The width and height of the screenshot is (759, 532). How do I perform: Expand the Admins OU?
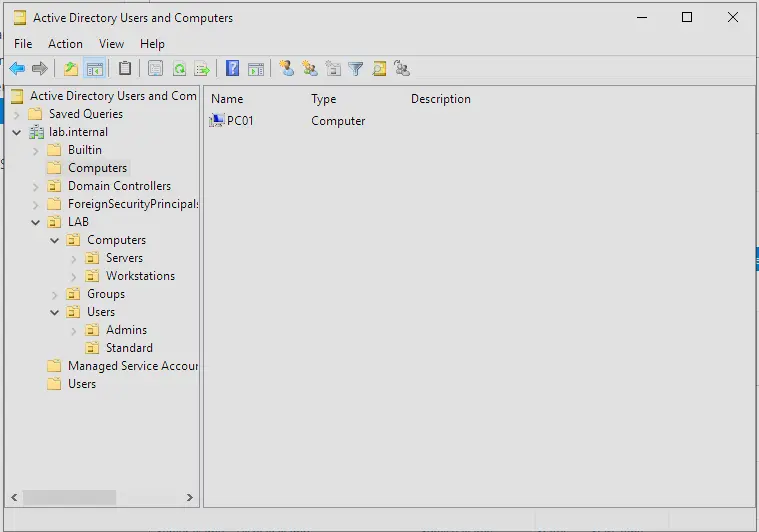pyautogui.click(x=74, y=331)
